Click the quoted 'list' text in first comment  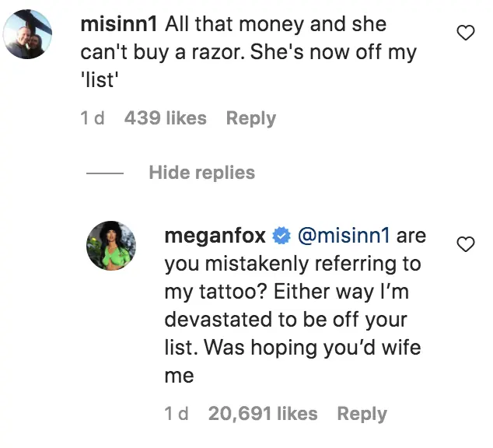(x=99, y=81)
